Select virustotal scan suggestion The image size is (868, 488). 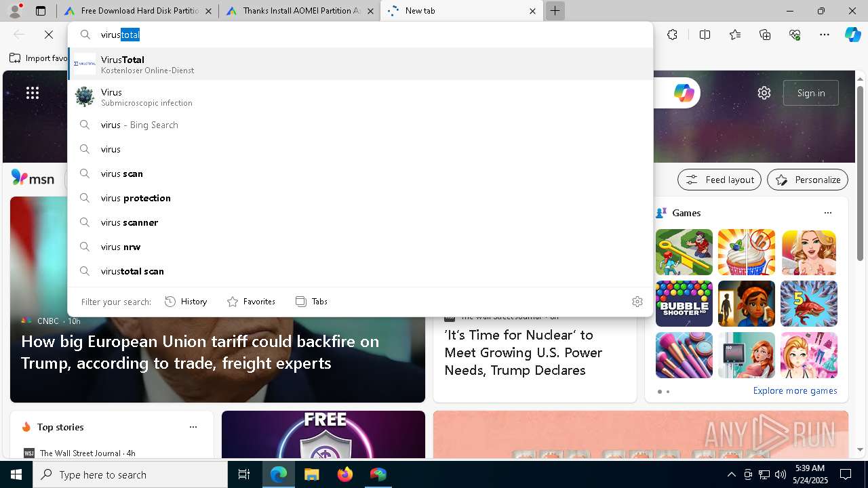pos(361,271)
